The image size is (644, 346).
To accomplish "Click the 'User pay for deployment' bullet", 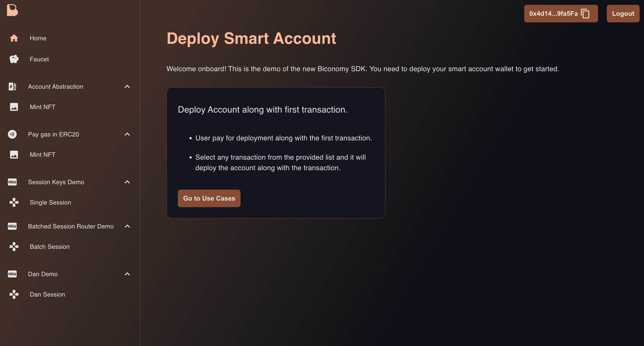I will coord(283,138).
